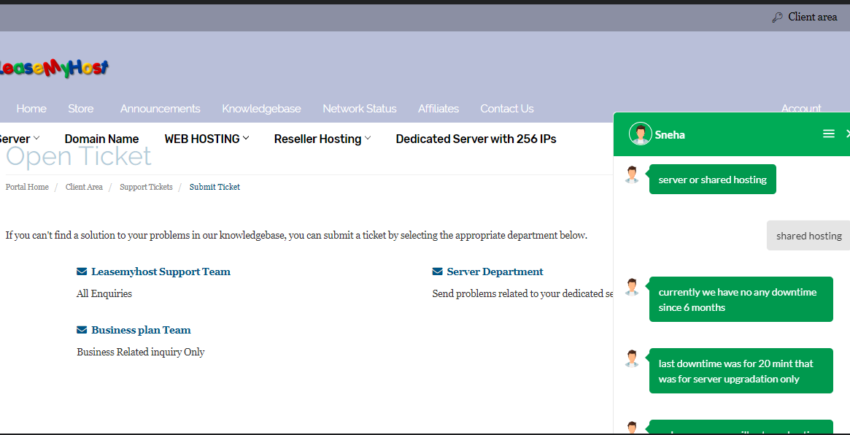Click the agent avatar beside the 'last downtime' message
850x435 pixels.
(632, 359)
